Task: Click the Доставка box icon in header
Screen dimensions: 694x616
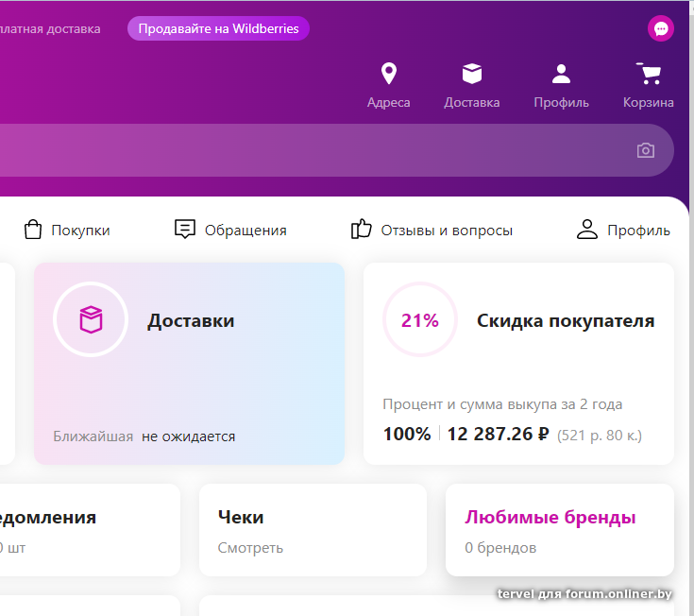Action: (472, 74)
